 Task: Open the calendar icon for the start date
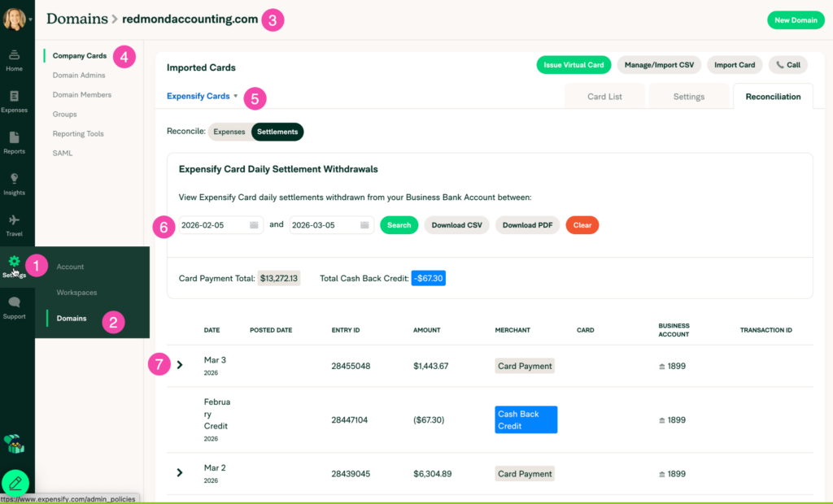(254, 225)
